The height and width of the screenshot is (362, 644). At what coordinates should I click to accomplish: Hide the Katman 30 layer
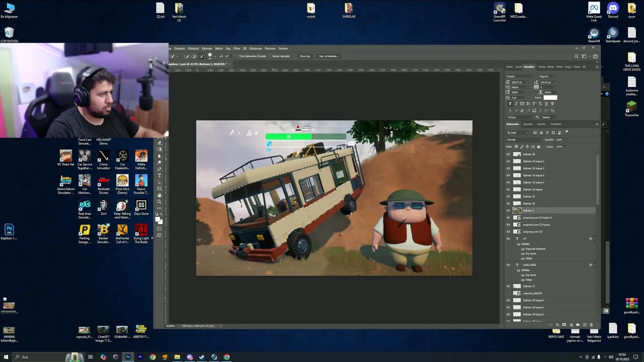pos(508,154)
